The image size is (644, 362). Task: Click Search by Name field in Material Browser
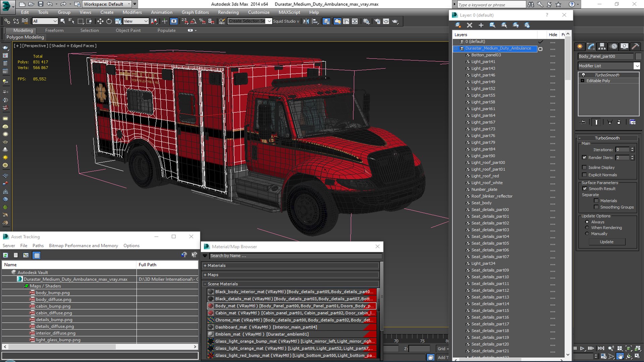[295, 256]
